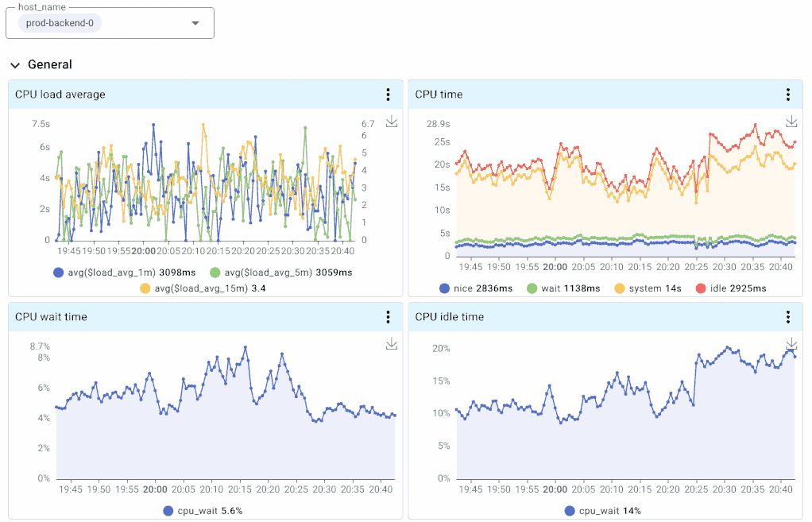Open CPU wait time panel options menu
The image size is (812, 522).
(387, 316)
